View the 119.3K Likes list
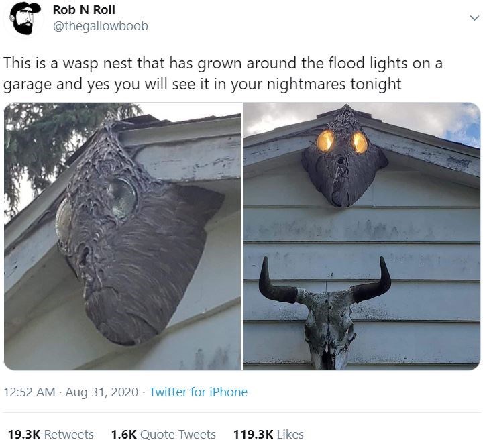This screenshot has height=448, width=487. (x=269, y=435)
